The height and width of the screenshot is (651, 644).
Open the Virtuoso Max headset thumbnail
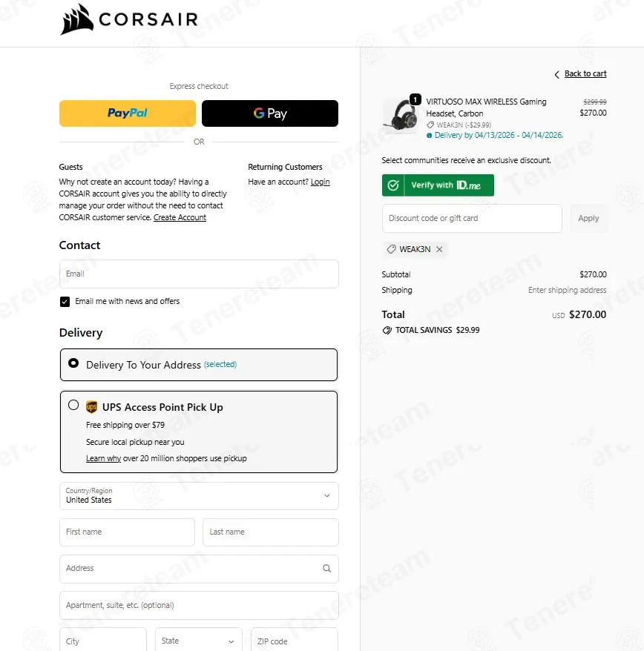point(399,115)
